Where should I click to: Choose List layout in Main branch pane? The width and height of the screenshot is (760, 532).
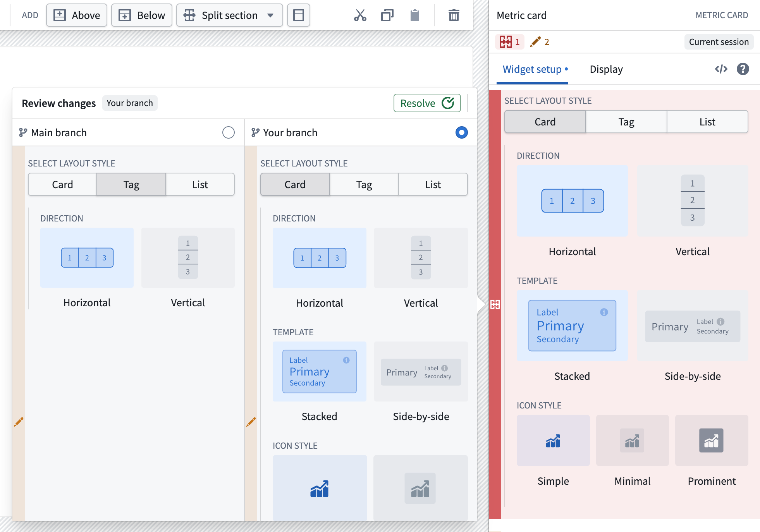coord(200,184)
